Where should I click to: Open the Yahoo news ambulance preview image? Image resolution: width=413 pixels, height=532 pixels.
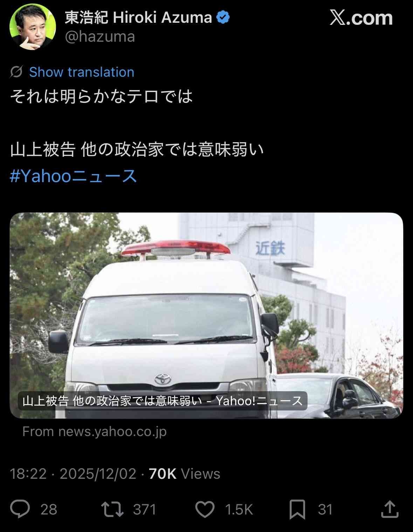click(x=206, y=315)
